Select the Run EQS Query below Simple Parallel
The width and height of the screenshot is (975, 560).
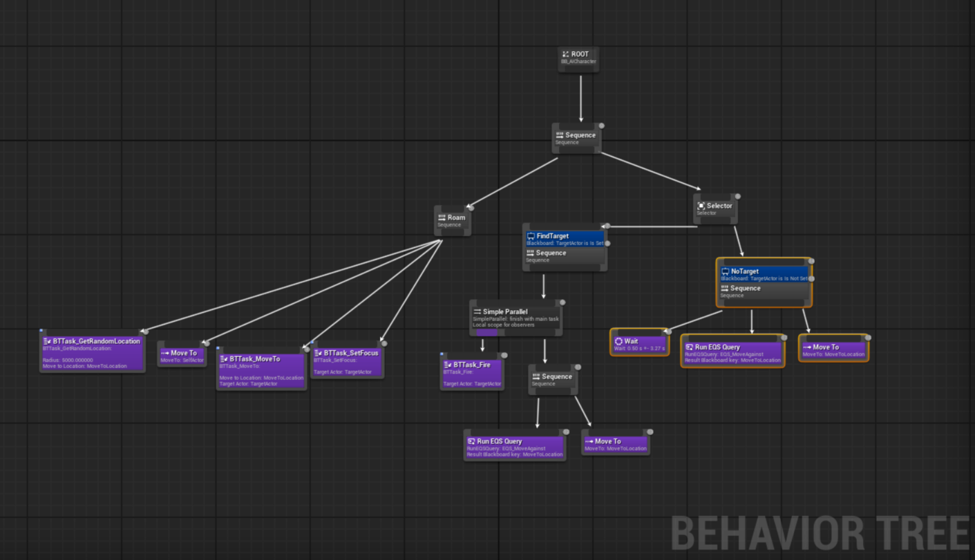[x=514, y=445]
